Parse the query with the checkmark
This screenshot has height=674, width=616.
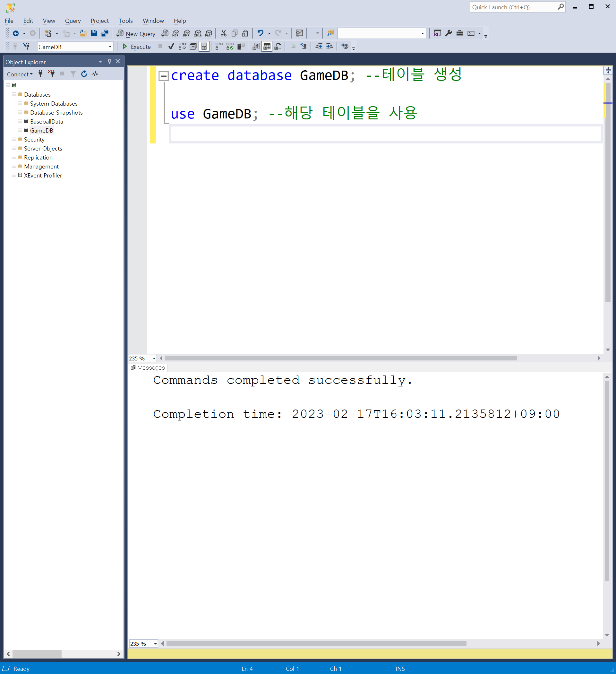(x=171, y=47)
